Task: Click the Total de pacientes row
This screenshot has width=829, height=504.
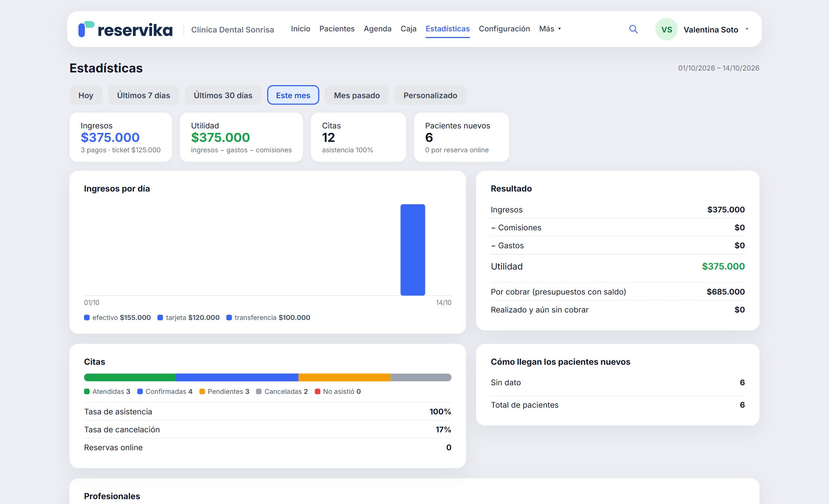Action: pyautogui.click(x=618, y=405)
